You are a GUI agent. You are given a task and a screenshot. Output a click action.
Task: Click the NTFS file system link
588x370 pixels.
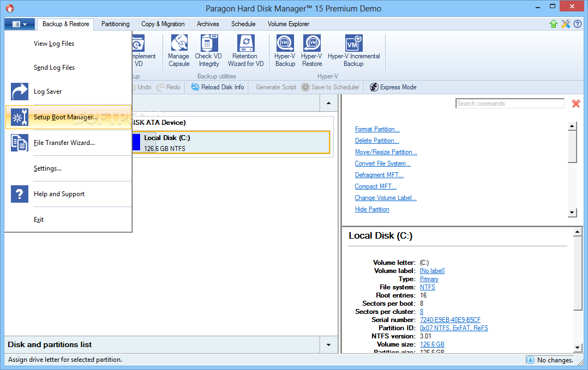(428, 287)
